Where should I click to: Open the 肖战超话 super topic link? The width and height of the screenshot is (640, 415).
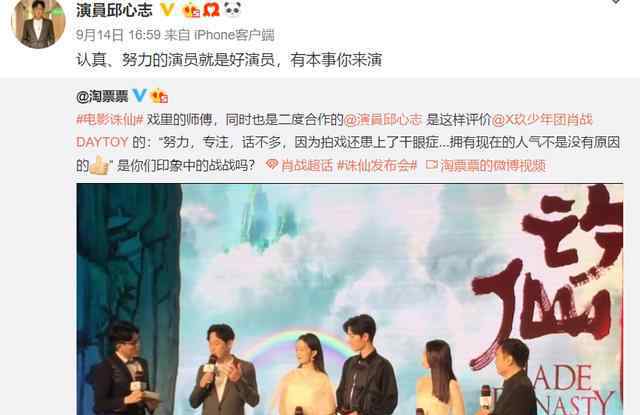point(307,165)
